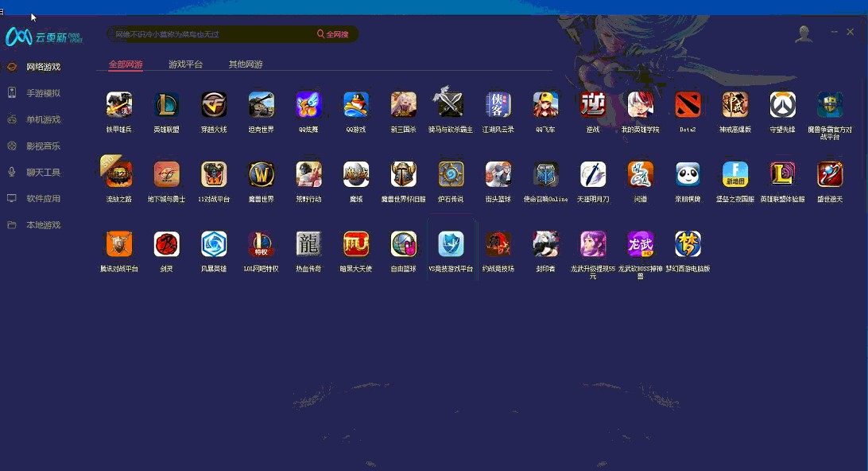
Task: Launch the 亲朋棋牌 panda icon
Action: click(688, 174)
